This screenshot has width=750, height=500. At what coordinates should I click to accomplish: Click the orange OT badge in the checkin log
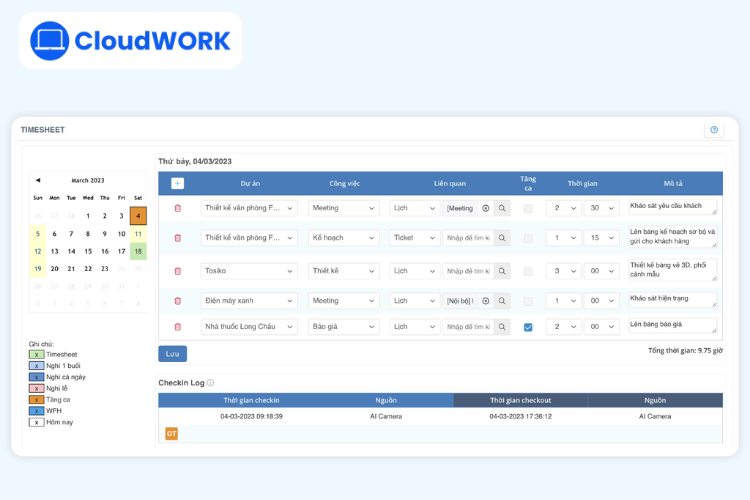(171, 433)
